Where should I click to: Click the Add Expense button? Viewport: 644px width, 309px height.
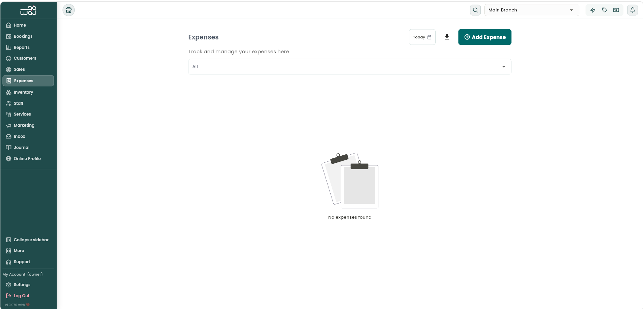[x=485, y=37]
